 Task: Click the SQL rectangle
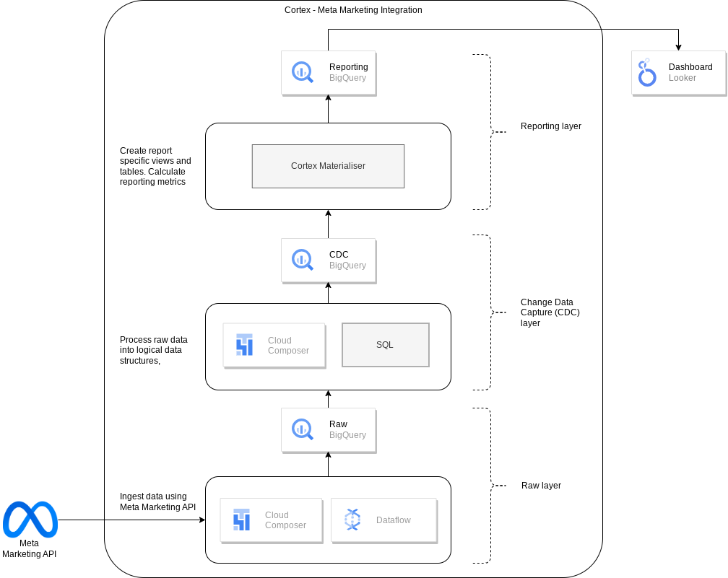point(385,344)
